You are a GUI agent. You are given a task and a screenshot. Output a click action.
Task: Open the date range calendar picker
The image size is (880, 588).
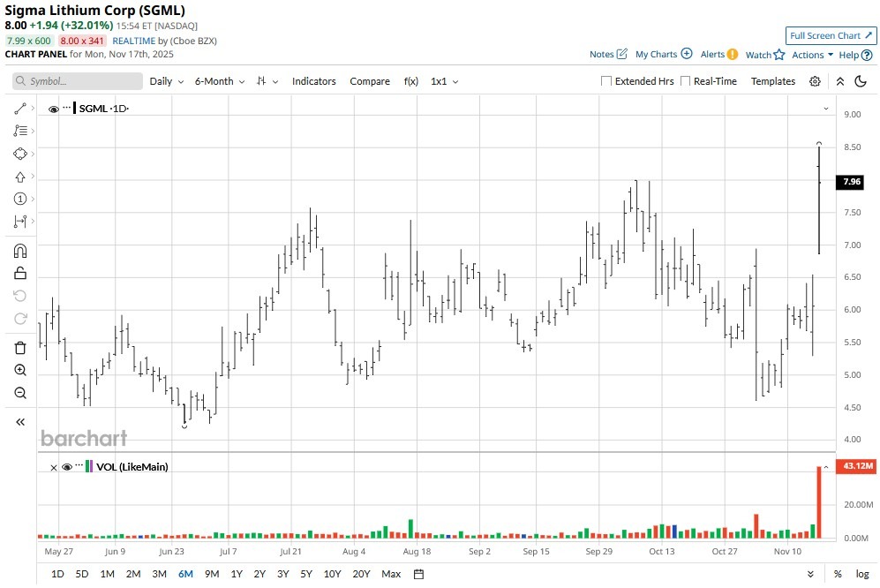[x=418, y=574]
